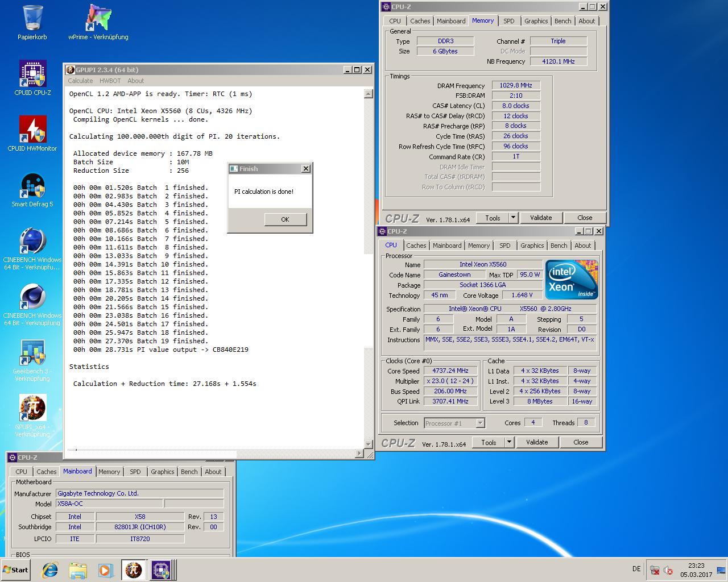Screen dimensions: 728x582
Task: Select Graphics tab in top CPU-Z window
Action: [x=536, y=21]
